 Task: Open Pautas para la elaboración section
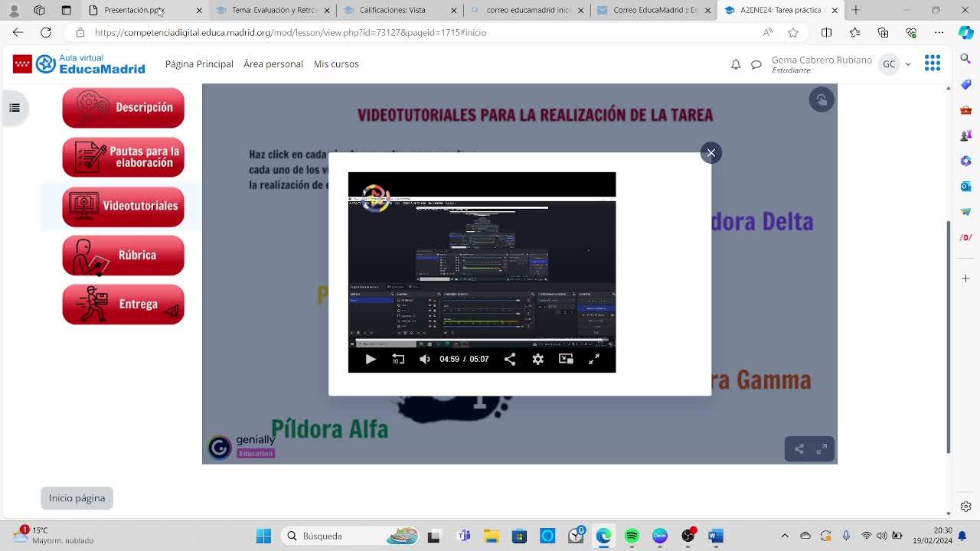click(x=123, y=157)
